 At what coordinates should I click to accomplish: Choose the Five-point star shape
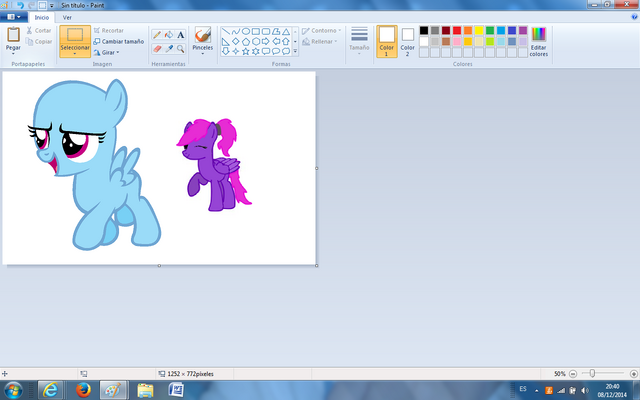click(246, 51)
